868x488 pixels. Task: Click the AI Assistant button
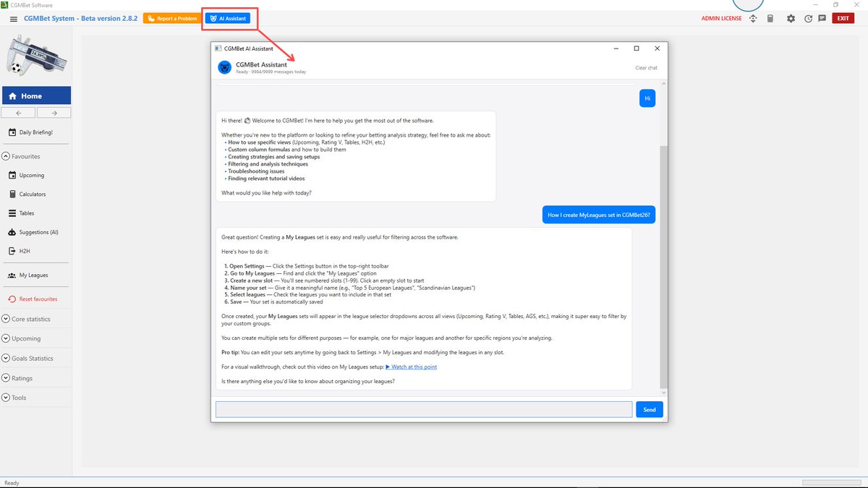pyautogui.click(x=228, y=18)
